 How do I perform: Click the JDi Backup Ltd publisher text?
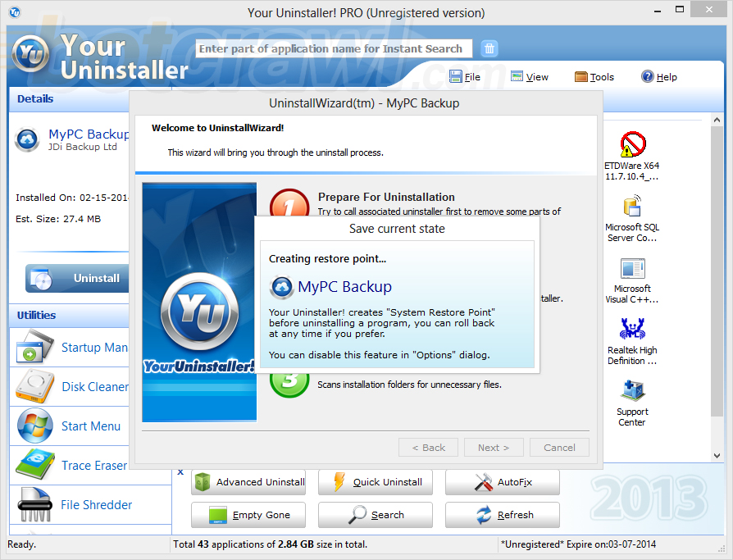pyautogui.click(x=82, y=147)
